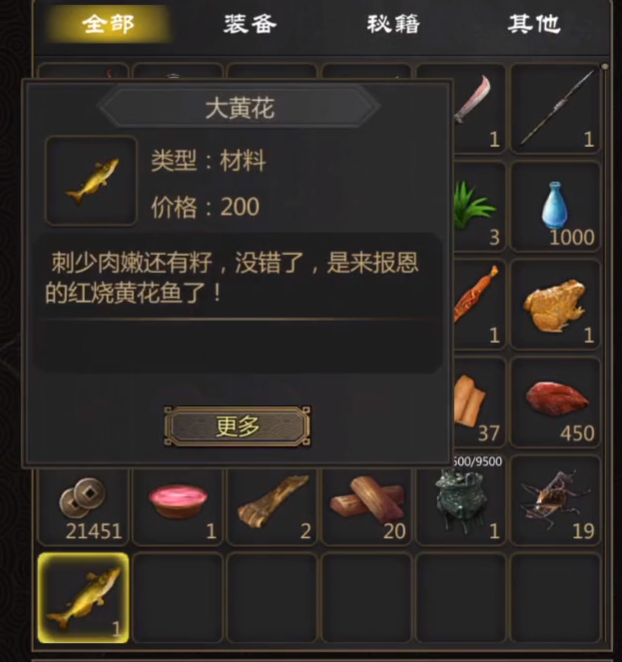Select the long spear weapon
Viewport: 622px width, 662px height.
[555, 109]
